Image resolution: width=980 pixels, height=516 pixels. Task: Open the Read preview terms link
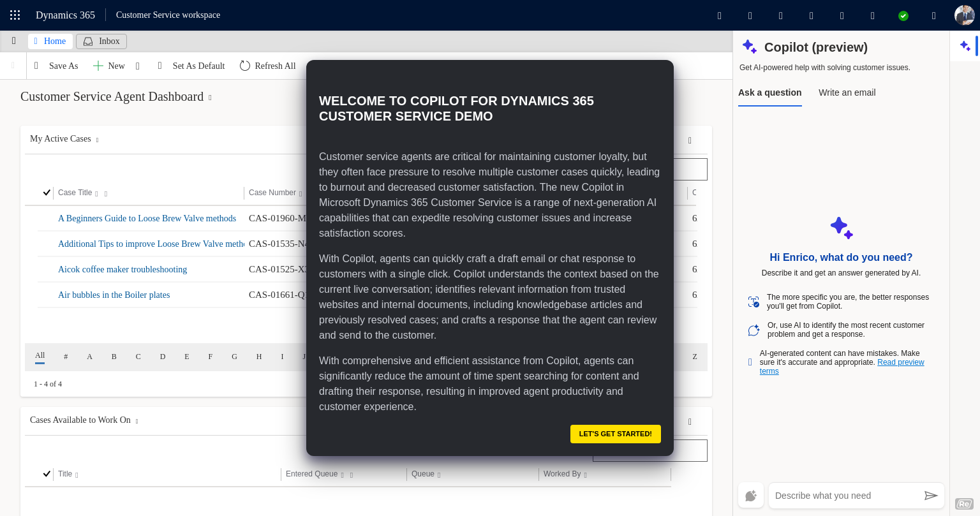(x=900, y=362)
